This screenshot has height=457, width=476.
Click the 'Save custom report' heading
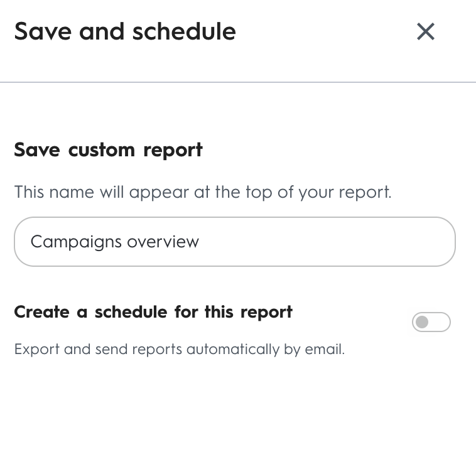tap(108, 150)
